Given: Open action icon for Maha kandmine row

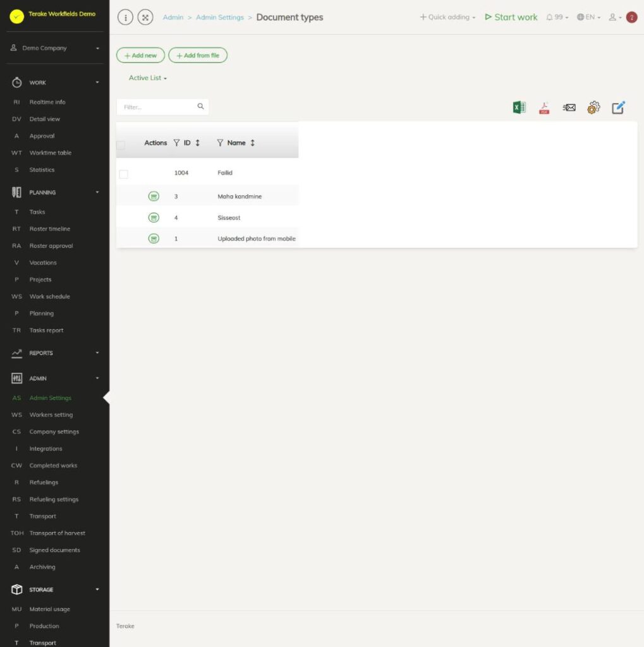Looking at the screenshot, I should tap(154, 197).
